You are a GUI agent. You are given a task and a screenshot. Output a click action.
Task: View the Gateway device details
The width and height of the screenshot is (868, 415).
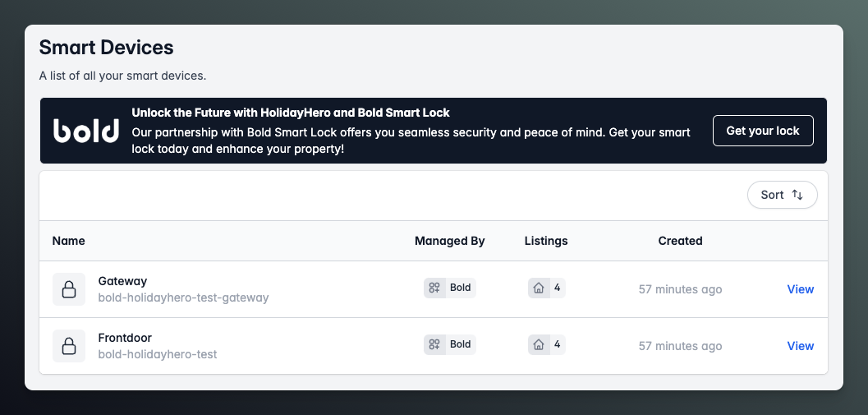(x=800, y=289)
